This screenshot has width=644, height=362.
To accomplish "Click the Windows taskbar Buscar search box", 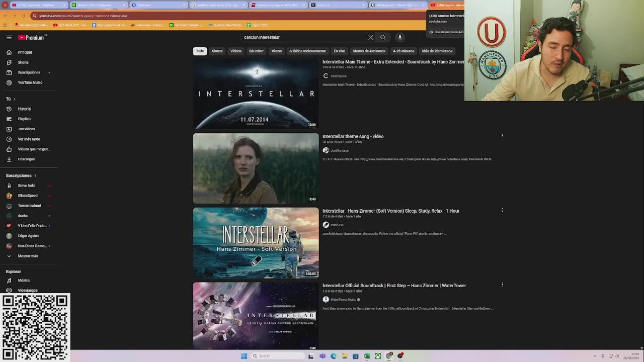I will [278, 356].
